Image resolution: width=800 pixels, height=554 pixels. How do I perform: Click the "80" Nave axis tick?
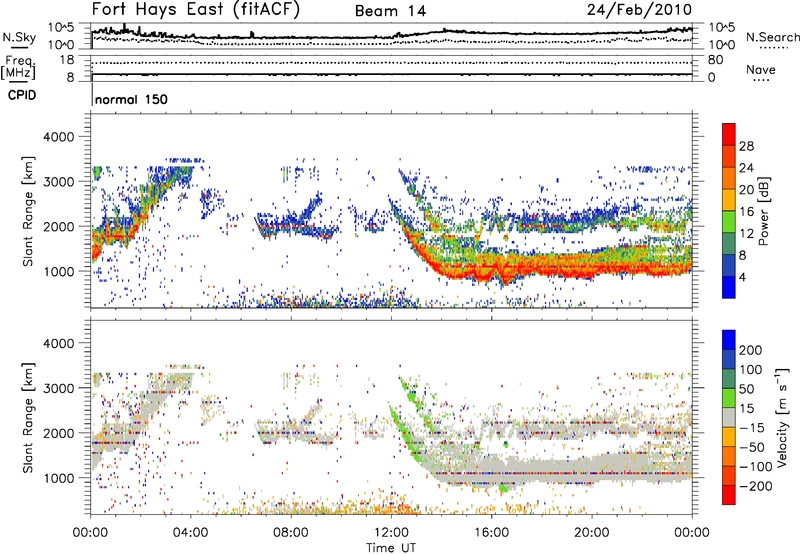pos(715,60)
